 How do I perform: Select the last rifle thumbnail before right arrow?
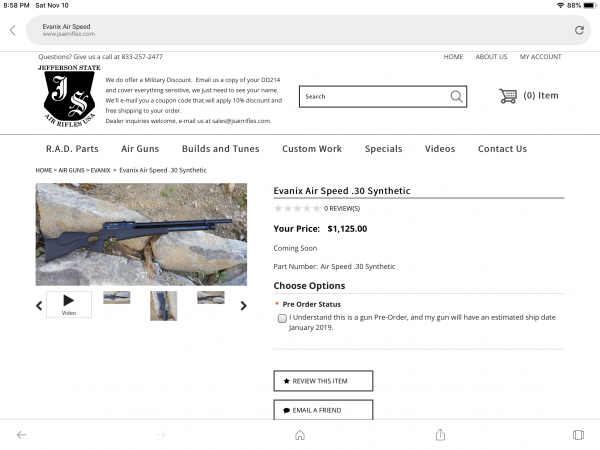[x=211, y=297]
